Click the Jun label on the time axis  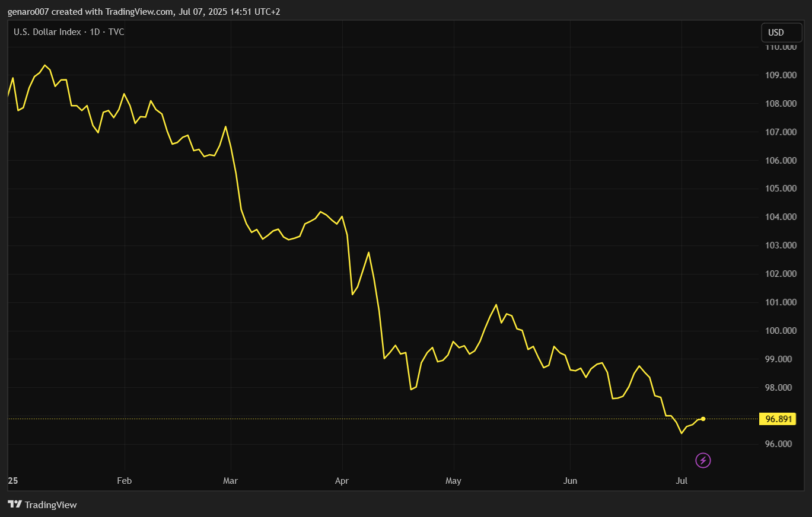(x=570, y=481)
